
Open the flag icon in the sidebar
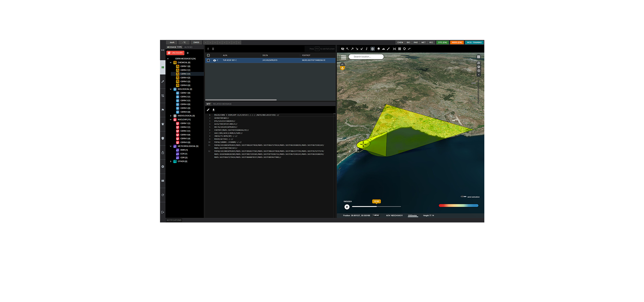(163, 110)
